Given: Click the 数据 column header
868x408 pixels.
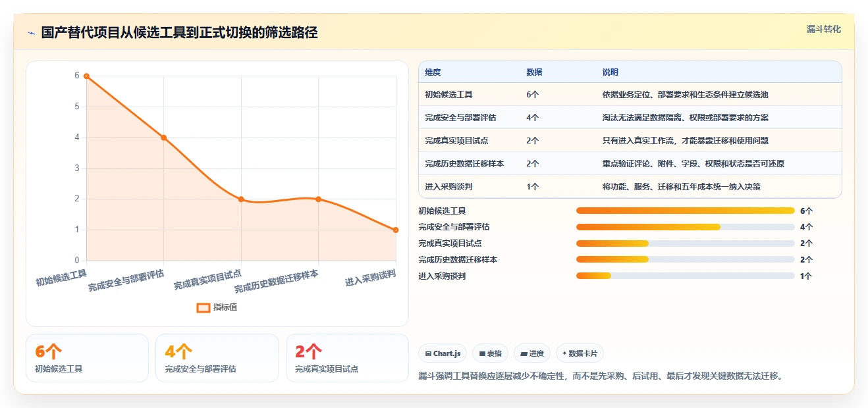Looking at the screenshot, I should (x=534, y=72).
